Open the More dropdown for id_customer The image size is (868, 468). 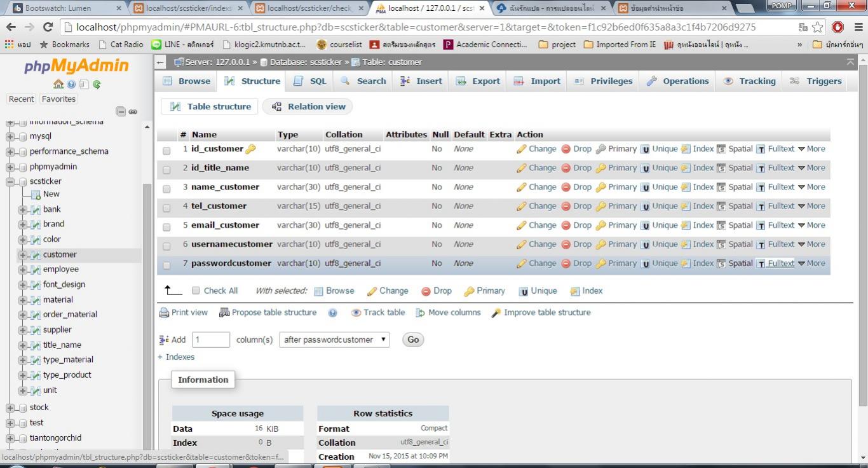[x=811, y=149]
